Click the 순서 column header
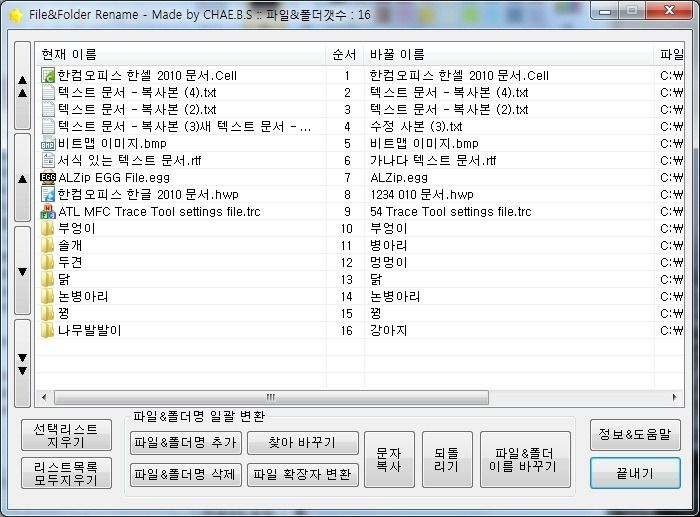This screenshot has width=700, height=517. pos(345,54)
